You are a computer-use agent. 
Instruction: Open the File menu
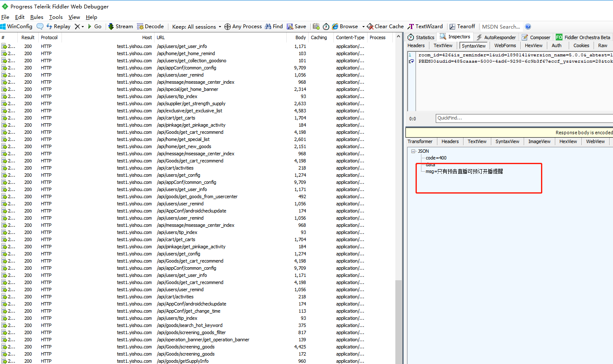[5, 17]
